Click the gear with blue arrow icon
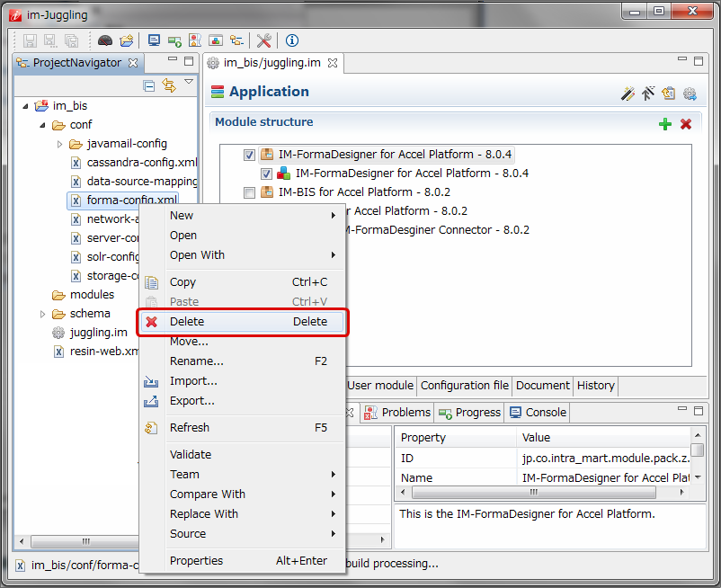This screenshot has height=588, width=721. (x=690, y=94)
